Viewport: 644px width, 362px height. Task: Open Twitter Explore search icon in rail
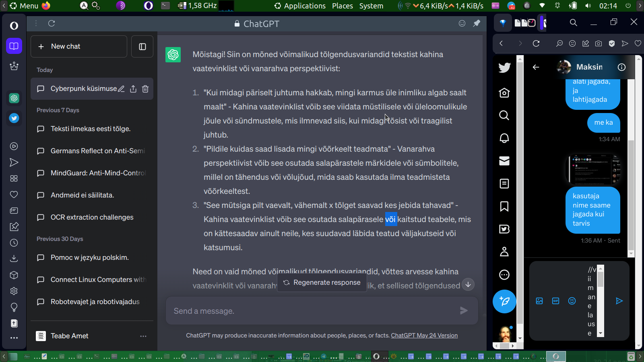tap(504, 115)
